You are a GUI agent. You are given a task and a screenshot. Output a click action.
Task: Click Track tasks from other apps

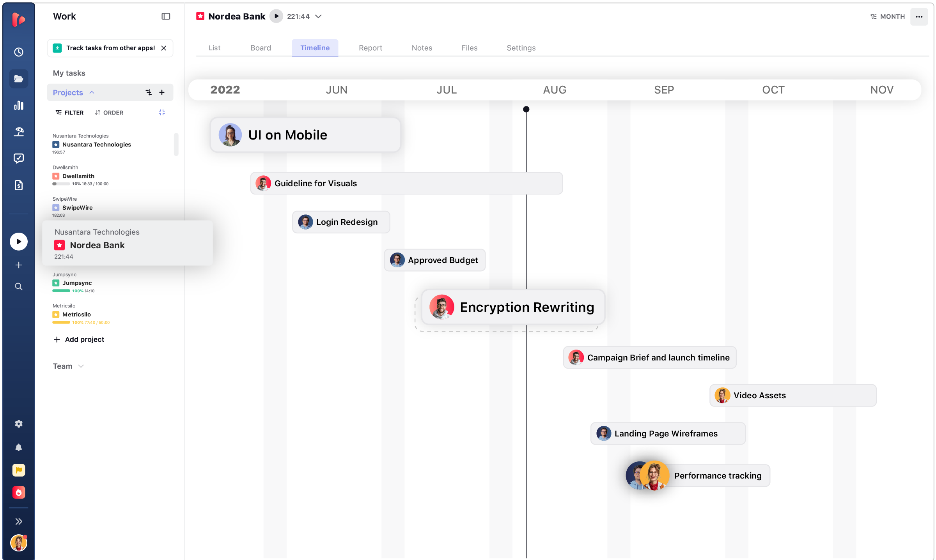coord(110,48)
